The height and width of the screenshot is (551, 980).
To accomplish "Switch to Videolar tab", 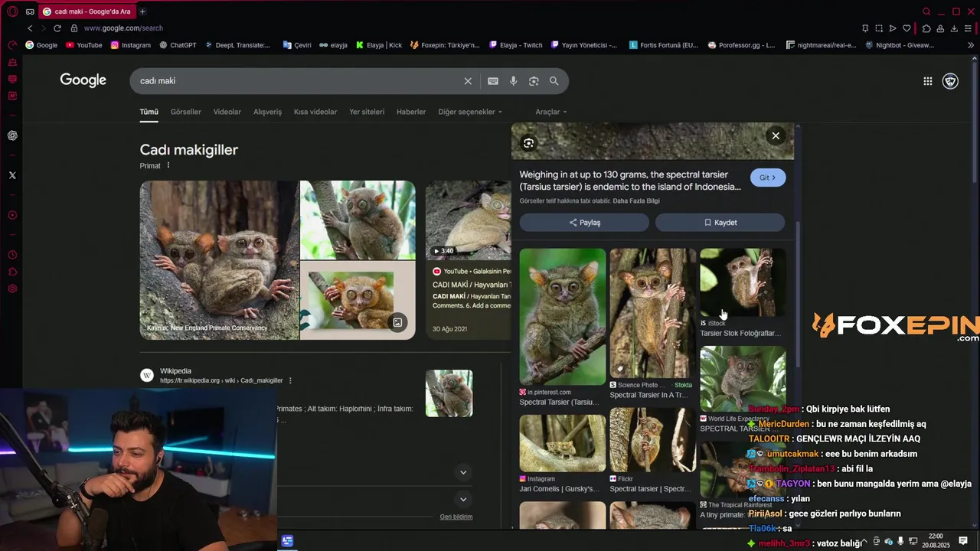I will tap(227, 112).
